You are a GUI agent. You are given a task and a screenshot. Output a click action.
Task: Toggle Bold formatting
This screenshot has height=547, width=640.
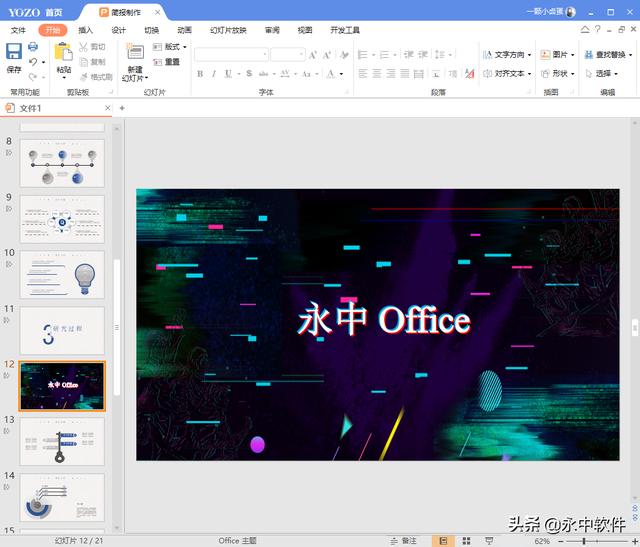[x=200, y=74]
